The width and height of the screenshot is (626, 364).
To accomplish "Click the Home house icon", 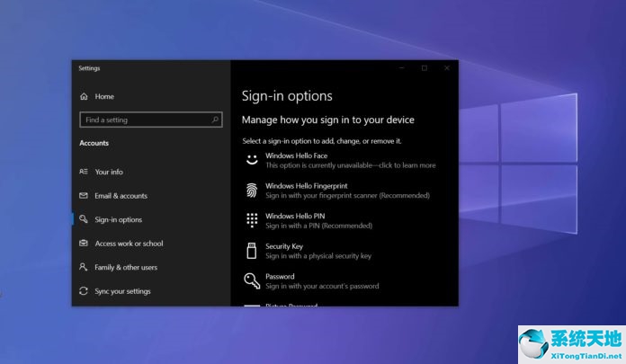I will pyautogui.click(x=84, y=96).
